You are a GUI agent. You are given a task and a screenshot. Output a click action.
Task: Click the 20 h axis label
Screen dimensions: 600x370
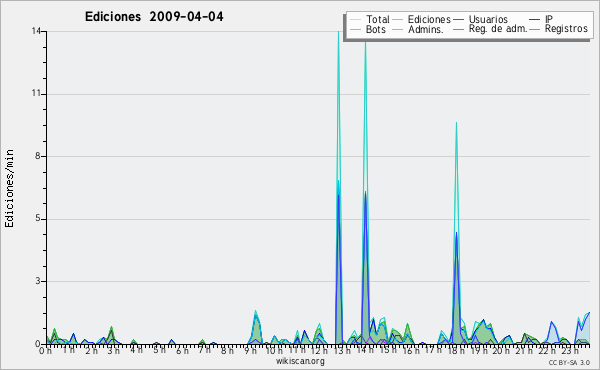[x=501, y=351]
